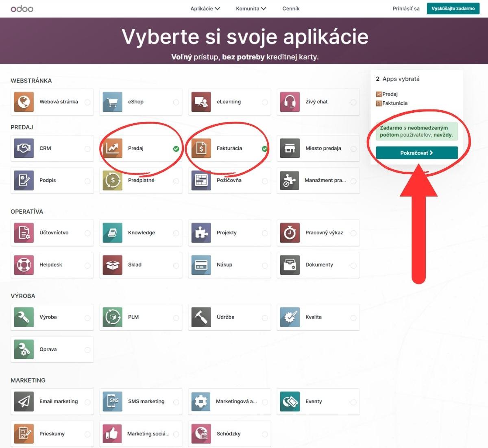
Task: Pick the Email marketing paper plane icon
Action: [24, 402]
